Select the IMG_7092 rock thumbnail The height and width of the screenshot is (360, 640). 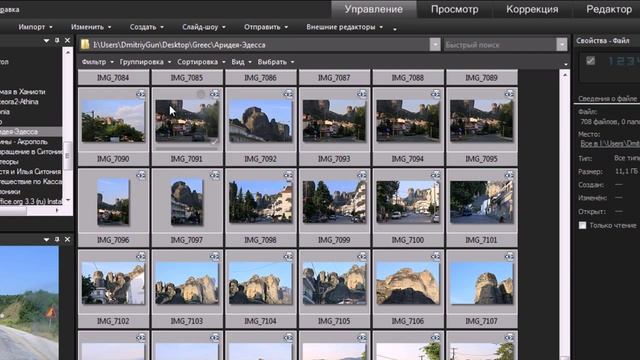pos(260,121)
